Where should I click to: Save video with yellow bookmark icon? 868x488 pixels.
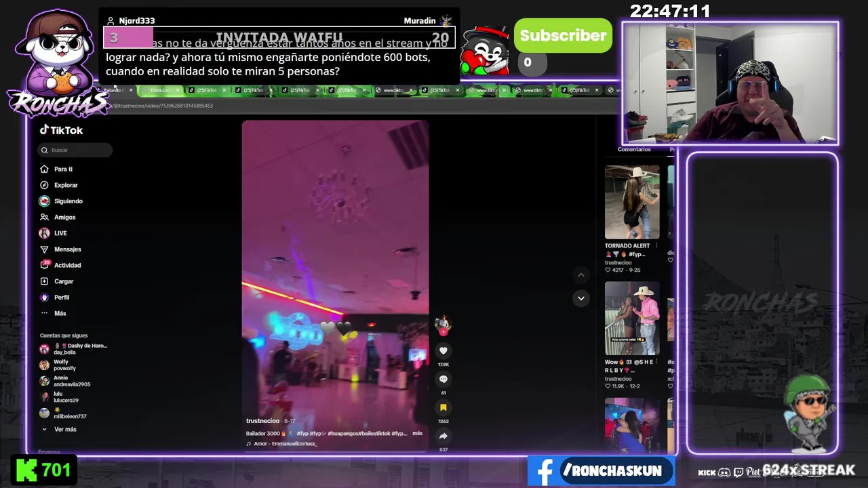click(443, 407)
